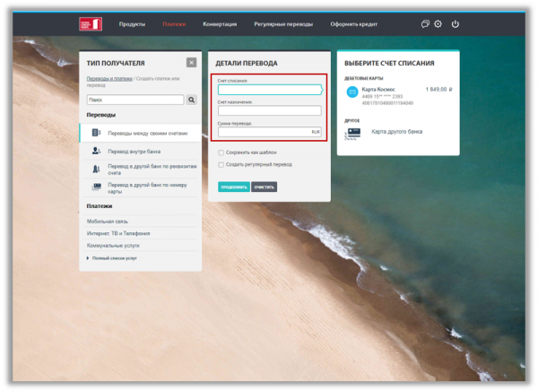Viewport: 538px width, 392px height.
Task: Open the messages chat icon
Action: tap(425, 24)
